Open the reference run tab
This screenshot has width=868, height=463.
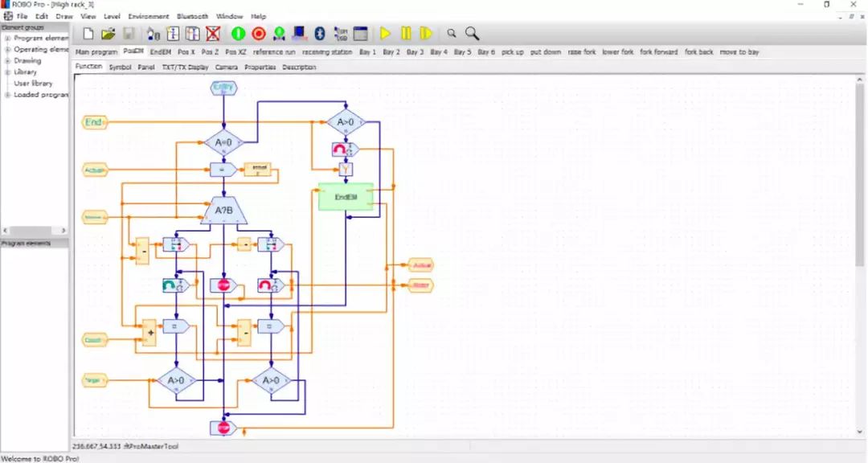click(274, 51)
